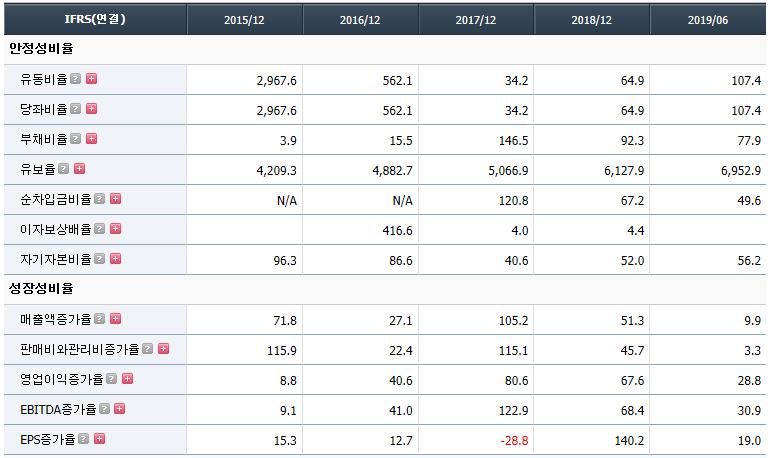
Task: Expand 판매비와관리비증가율 row with red plus
Action: pyautogui.click(x=163, y=349)
